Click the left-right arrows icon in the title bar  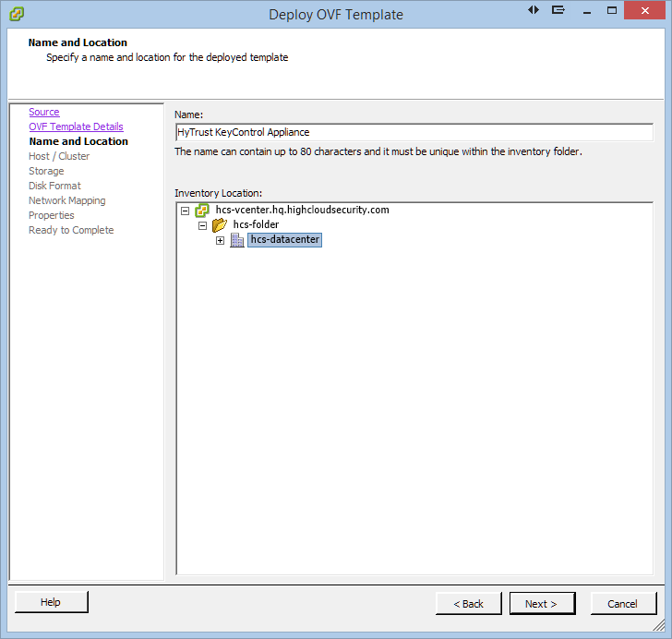[534, 10]
